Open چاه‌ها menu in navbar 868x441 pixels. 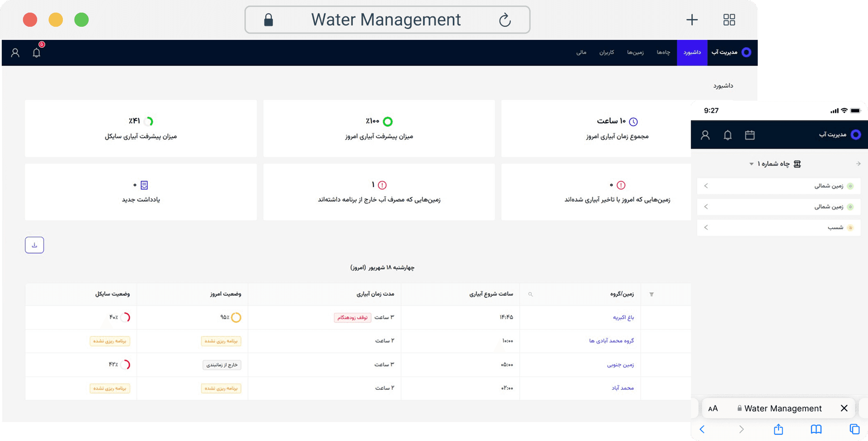point(663,52)
